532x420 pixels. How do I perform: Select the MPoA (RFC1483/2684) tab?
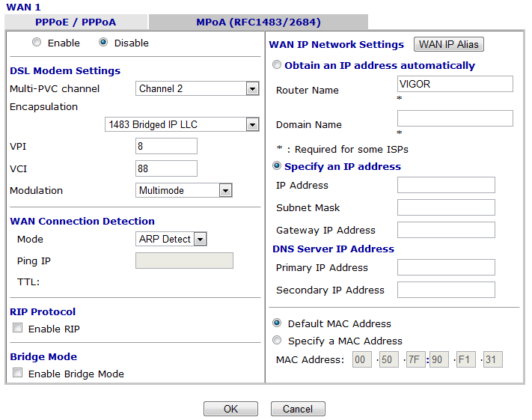[257, 22]
